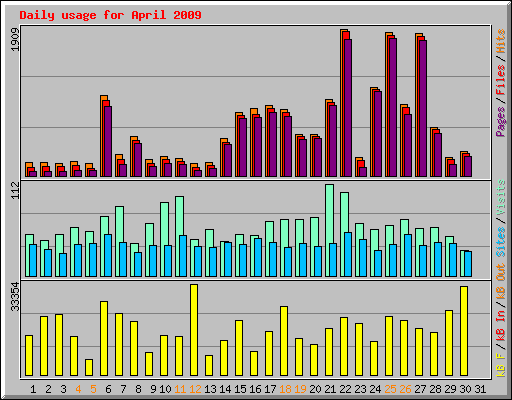Click the yellow kB bar for day 5

pyautogui.click(x=89, y=367)
